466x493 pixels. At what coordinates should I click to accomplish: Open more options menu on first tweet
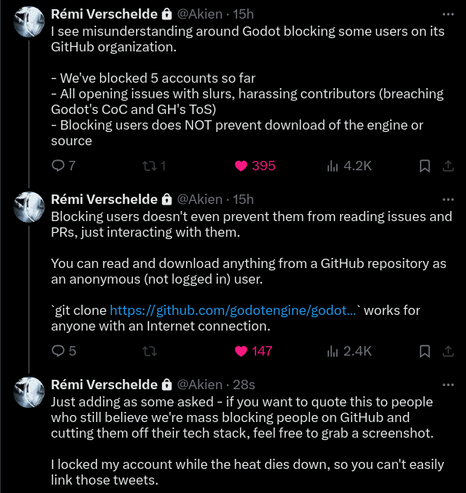tap(448, 14)
